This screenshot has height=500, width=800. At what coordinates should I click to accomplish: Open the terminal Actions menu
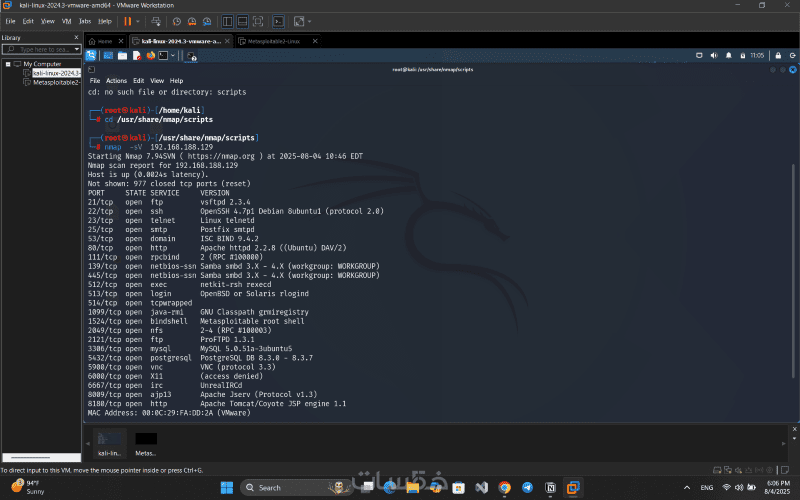pyautogui.click(x=116, y=81)
